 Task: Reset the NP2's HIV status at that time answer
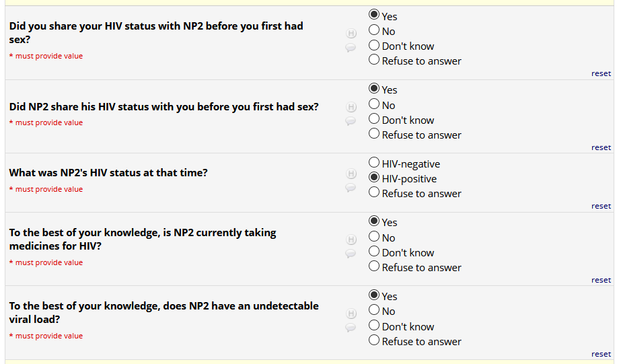[601, 206]
